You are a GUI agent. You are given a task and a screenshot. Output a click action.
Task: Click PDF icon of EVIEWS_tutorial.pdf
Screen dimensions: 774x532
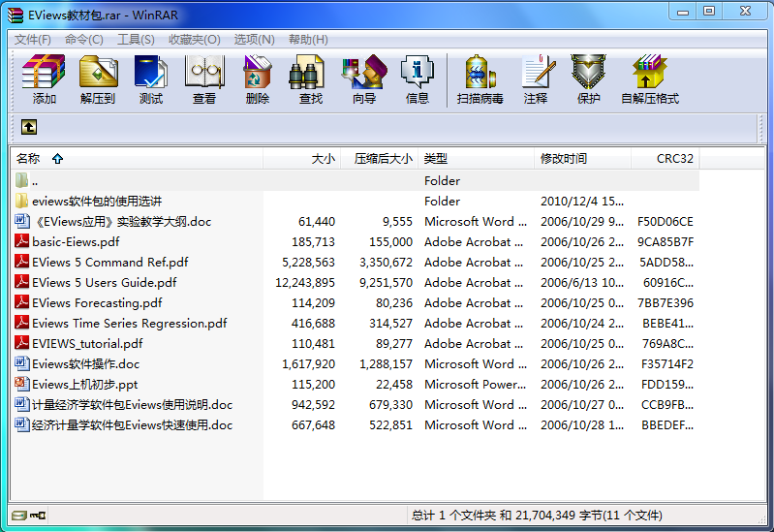[x=21, y=343]
